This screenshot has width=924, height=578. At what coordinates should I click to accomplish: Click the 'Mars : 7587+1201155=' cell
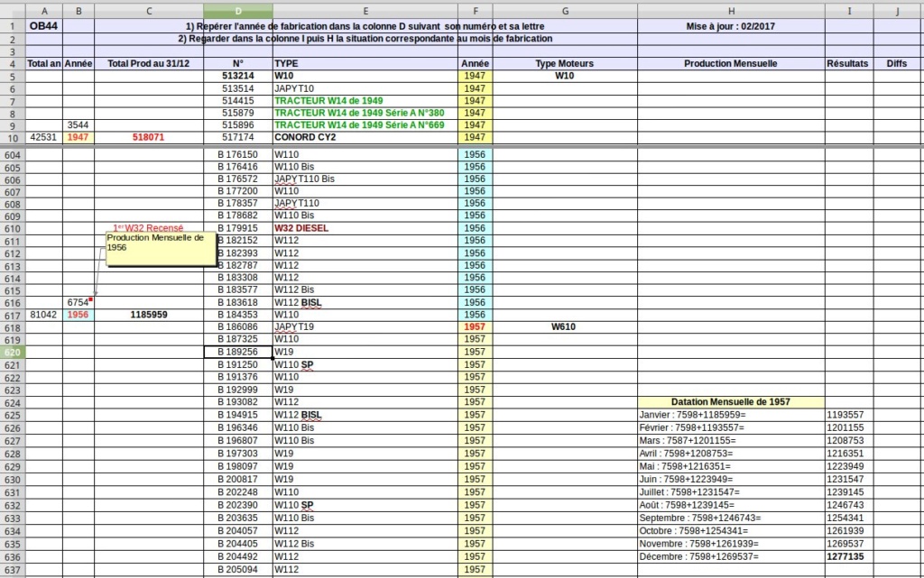(731, 441)
